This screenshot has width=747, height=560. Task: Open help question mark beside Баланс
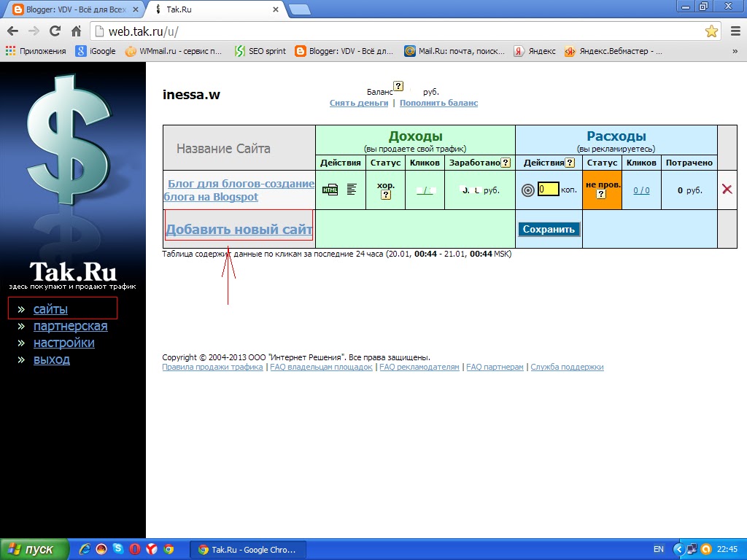coord(398,86)
